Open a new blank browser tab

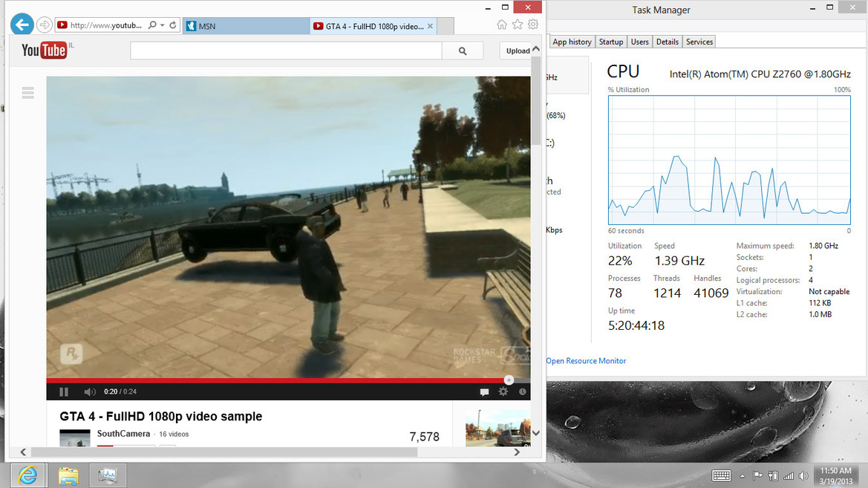click(x=446, y=26)
